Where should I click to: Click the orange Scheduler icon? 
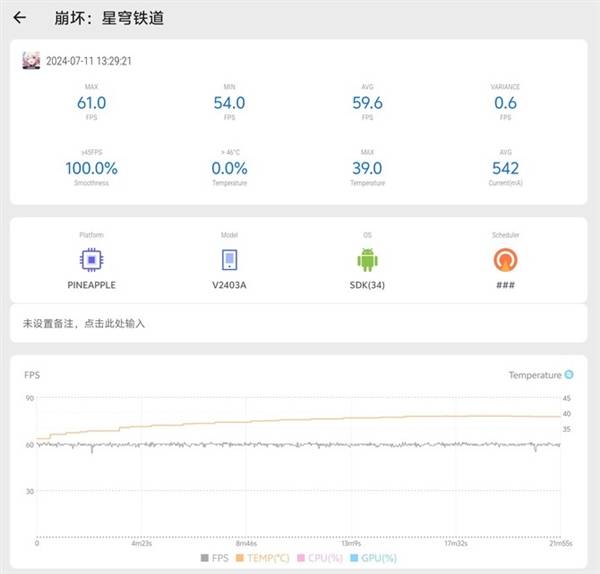(x=506, y=260)
